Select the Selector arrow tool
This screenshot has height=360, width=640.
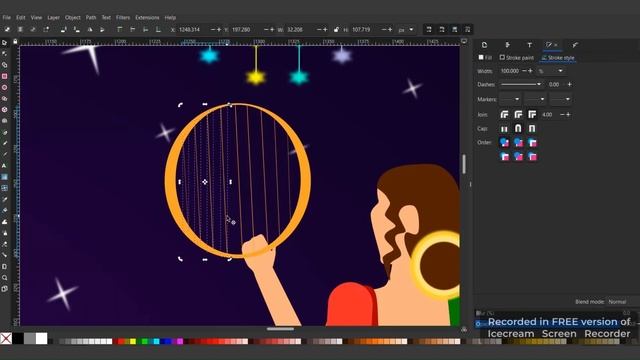4,42
